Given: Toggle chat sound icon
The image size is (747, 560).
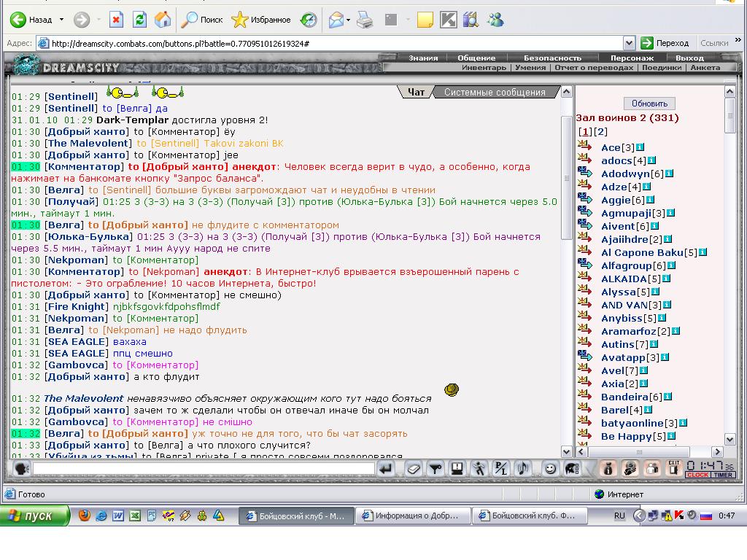Looking at the screenshot, I should [523, 469].
